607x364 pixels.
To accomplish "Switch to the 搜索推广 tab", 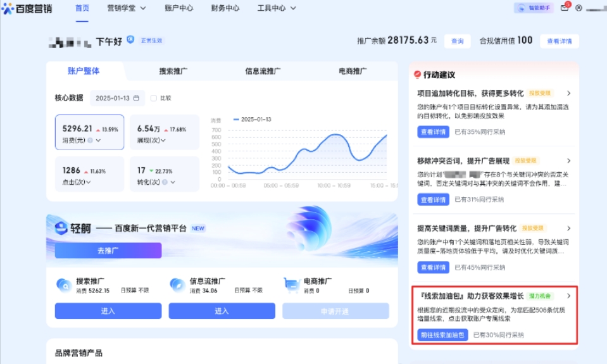I will point(173,71).
